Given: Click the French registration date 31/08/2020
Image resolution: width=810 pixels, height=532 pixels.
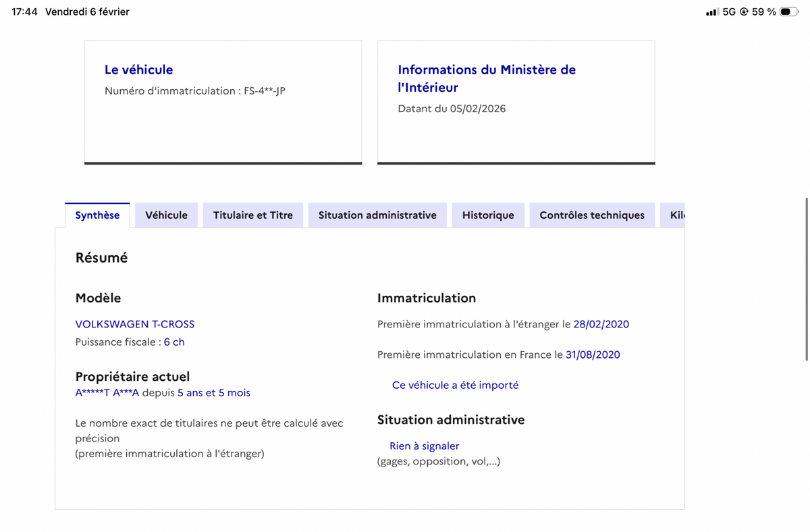Looking at the screenshot, I should [x=593, y=354].
